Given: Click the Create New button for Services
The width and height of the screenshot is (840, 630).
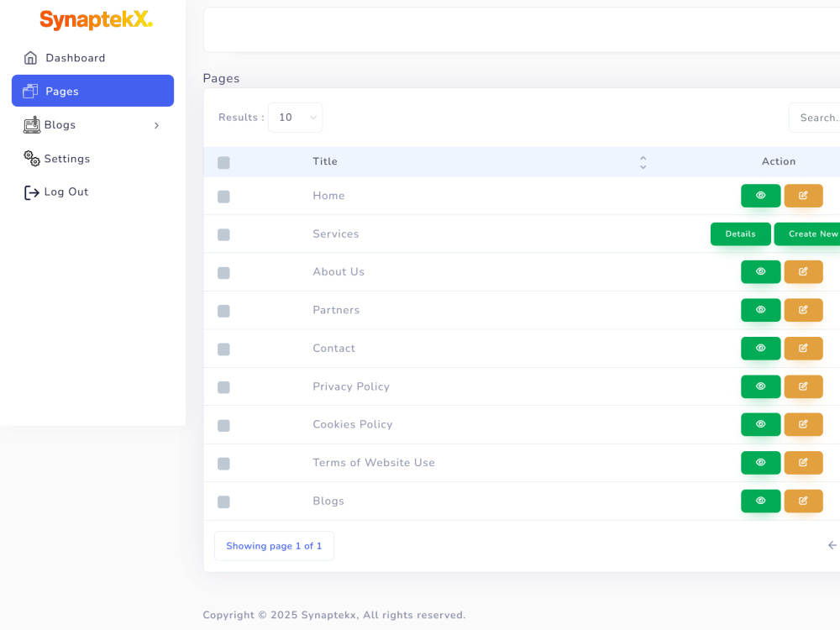Looking at the screenshot, I should 808,234.
